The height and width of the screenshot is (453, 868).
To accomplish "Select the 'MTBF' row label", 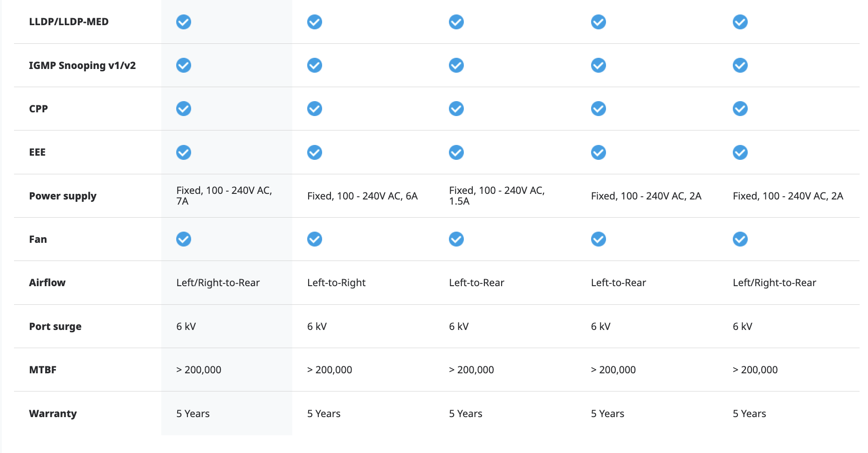I will click(42, 370).
